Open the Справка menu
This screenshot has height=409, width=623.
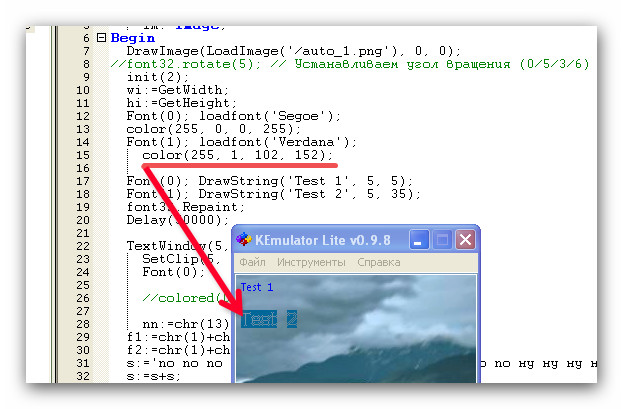(379, 263)
